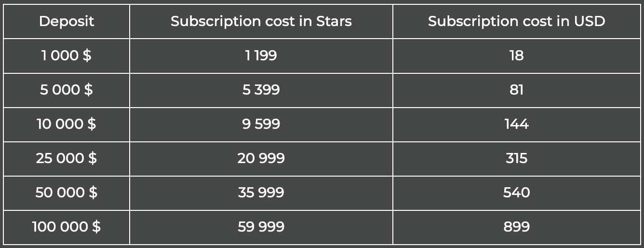Click the 540 USD cost cell
Screen dimensions: 644x248
(516, 193)
